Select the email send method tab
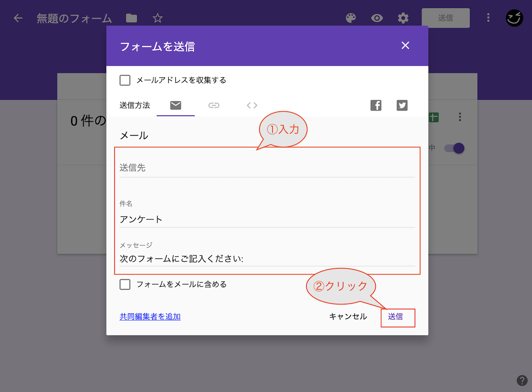Viewport: 532px width, 392px height. (175, 105)
